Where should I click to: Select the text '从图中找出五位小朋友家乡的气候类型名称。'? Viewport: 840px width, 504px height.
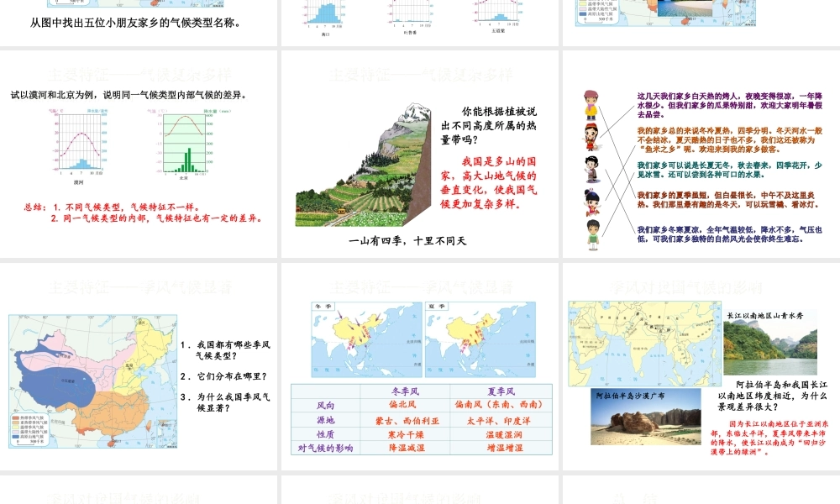(x=137, y=23)
